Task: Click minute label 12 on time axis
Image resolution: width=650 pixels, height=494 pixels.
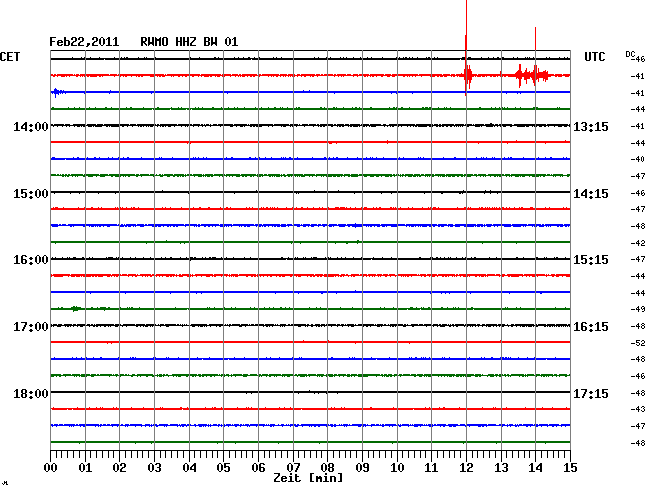Action: [x=466, y=467]
